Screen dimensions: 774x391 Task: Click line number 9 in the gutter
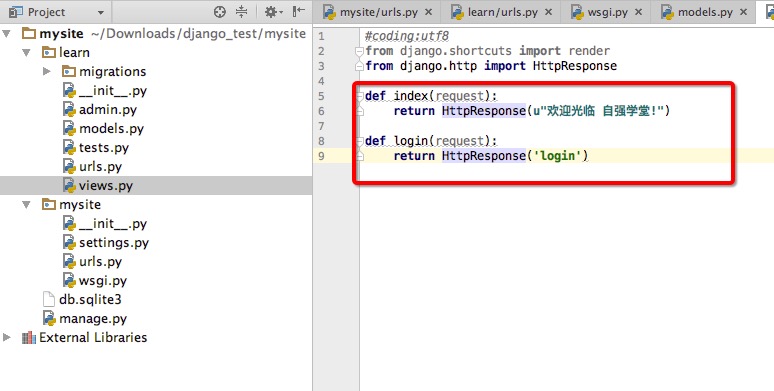[x=321, y=156]
